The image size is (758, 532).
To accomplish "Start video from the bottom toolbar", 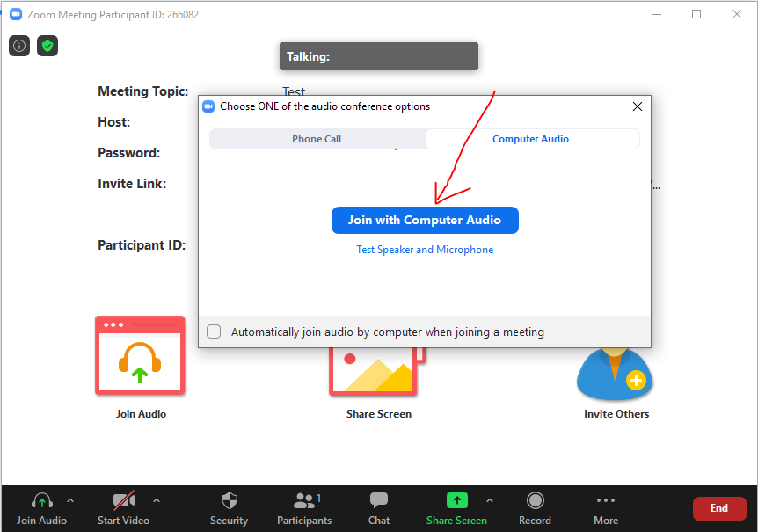I will pos(123,509).
